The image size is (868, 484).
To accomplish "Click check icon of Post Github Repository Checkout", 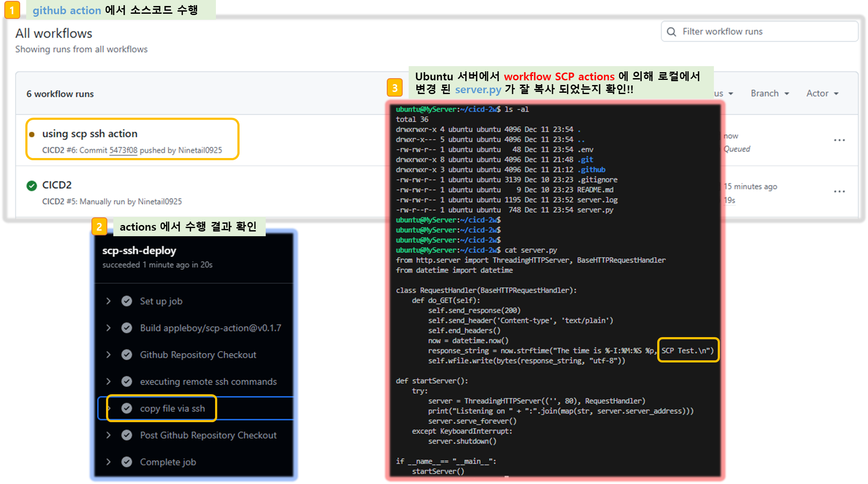I will click(127, 435).
